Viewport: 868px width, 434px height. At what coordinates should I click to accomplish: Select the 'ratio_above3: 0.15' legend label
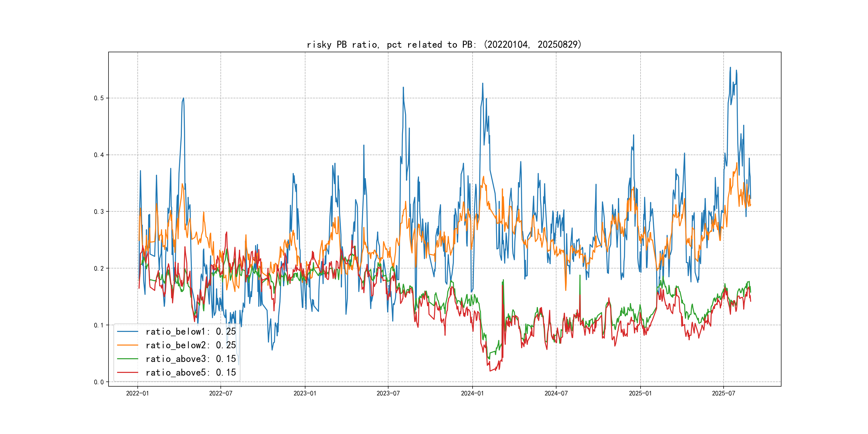(191, 359)
